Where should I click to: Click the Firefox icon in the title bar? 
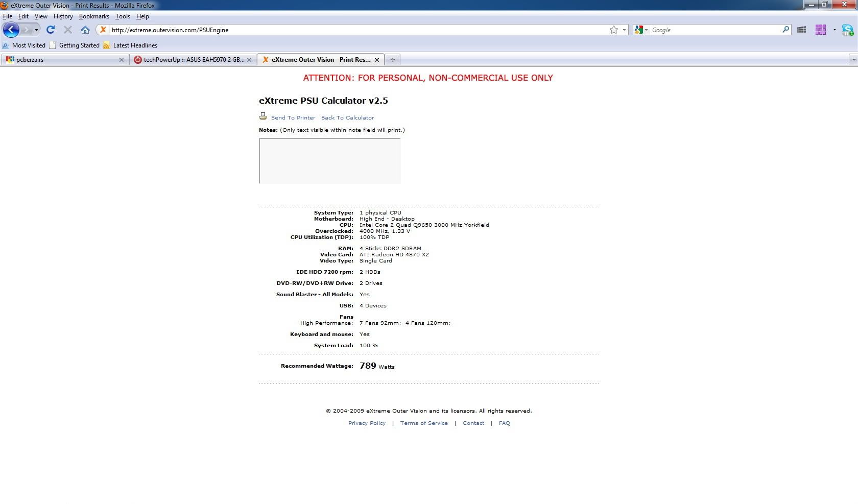click(5, 5)
